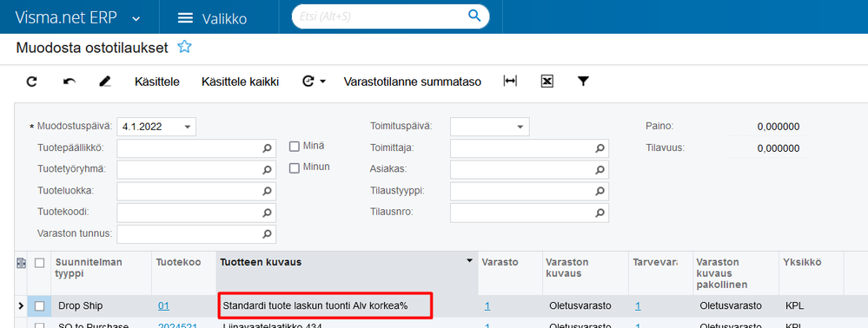Export to Excel icon

tap(547, 82)
